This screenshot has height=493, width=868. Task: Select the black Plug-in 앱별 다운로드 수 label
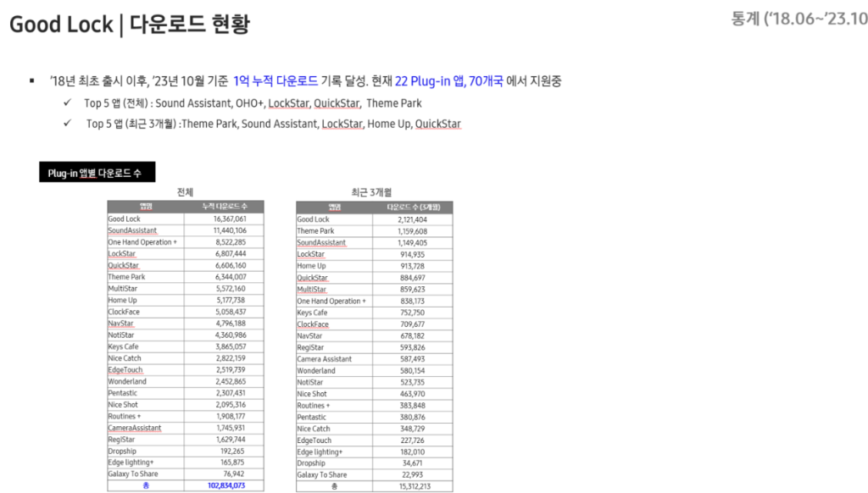(x=94, y=173)
